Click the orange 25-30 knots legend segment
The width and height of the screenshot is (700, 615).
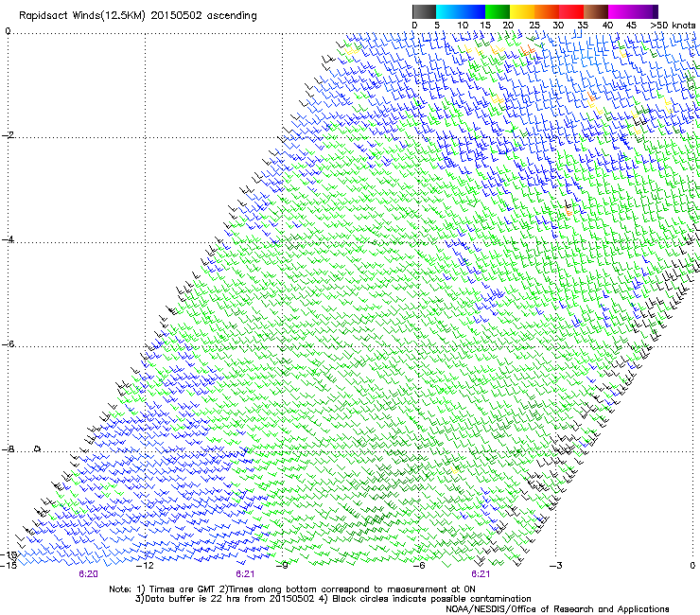click(547, 11)
